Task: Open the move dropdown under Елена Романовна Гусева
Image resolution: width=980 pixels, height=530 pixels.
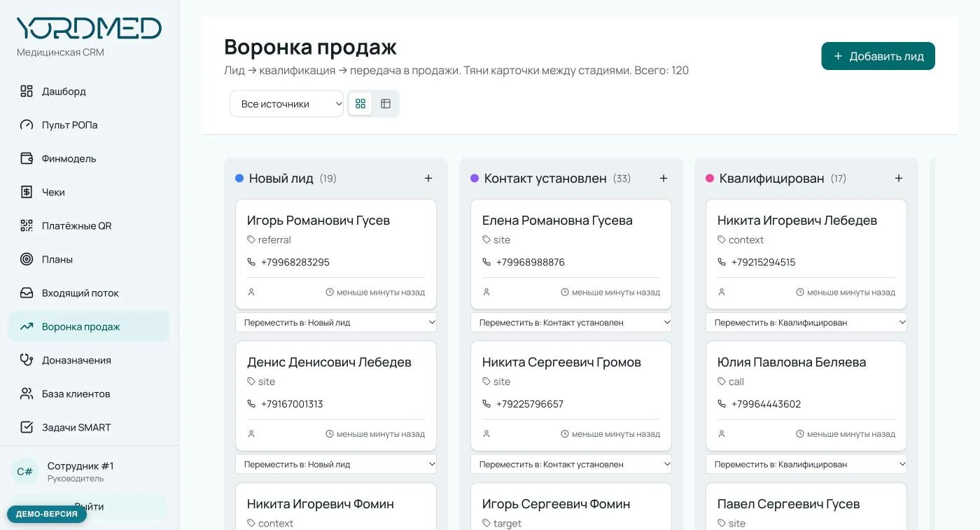Action: [x=571, y=323]
